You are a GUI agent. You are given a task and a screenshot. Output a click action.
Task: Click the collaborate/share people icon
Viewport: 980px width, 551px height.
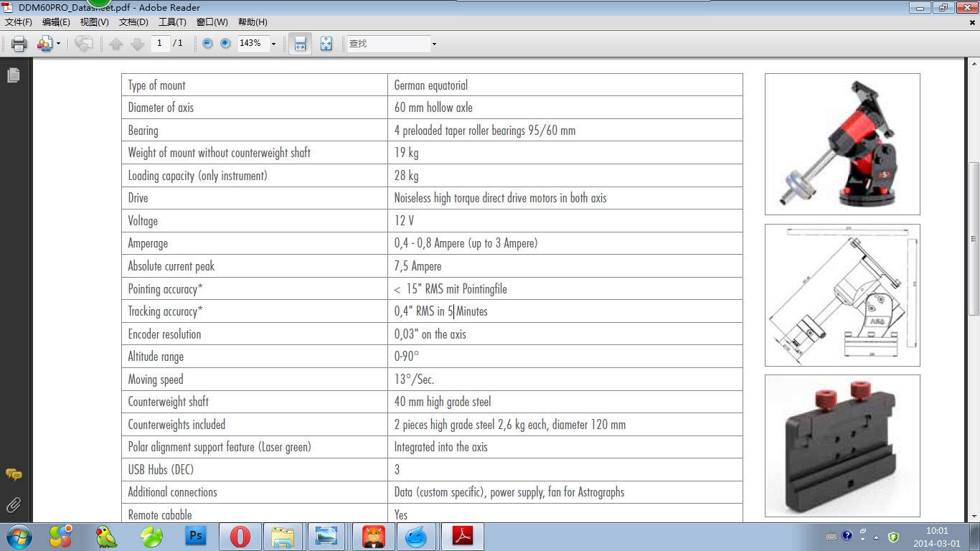(x=44, y=44)
